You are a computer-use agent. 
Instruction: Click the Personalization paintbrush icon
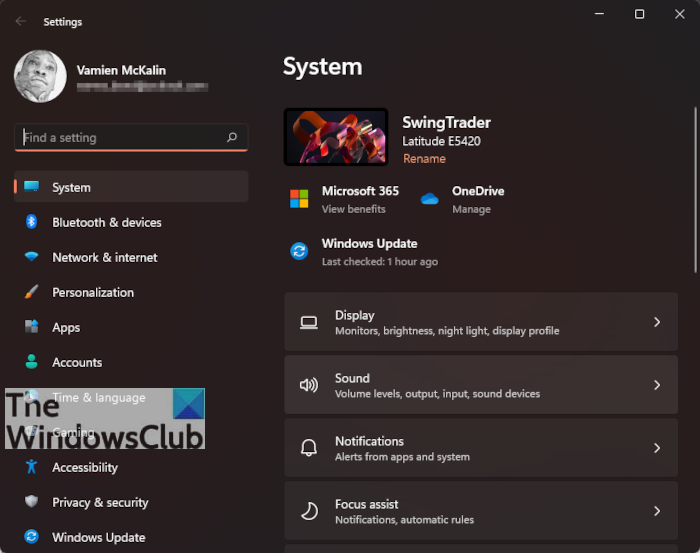click(x=32, y=292)
